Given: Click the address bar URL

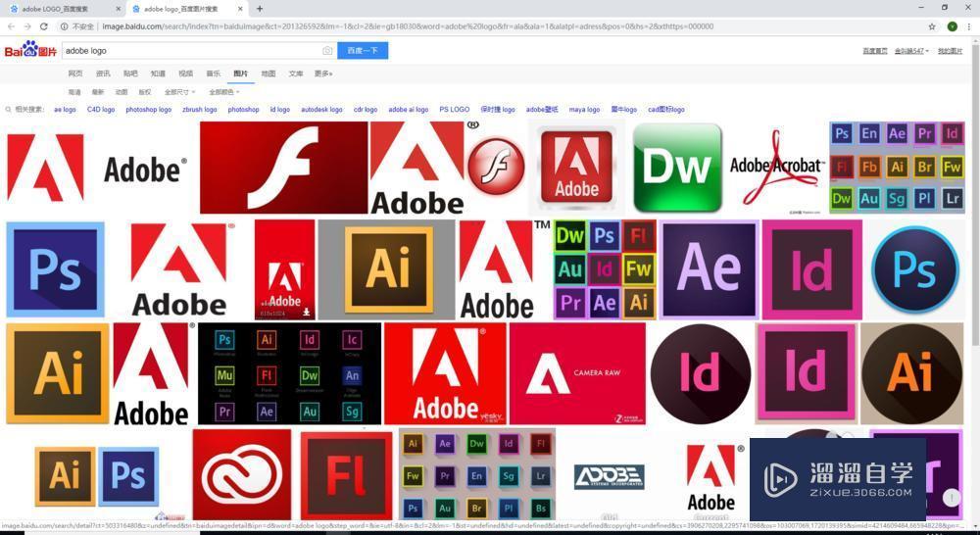Looking at the screenshot, I should point(407,26).
